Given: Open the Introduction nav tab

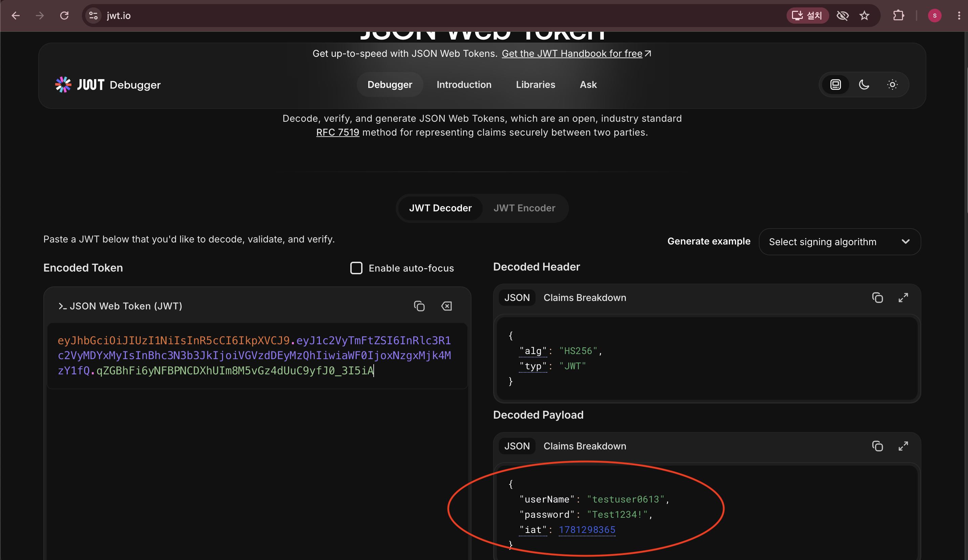Looking at the screenshot, I should (x=464, y=85).
